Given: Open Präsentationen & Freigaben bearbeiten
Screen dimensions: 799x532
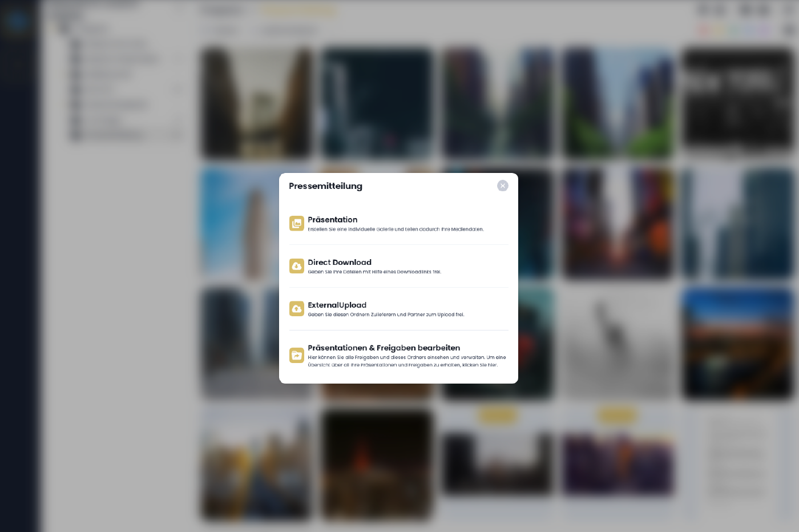Looking at the screenshot, I should click(x=384, y=348).
